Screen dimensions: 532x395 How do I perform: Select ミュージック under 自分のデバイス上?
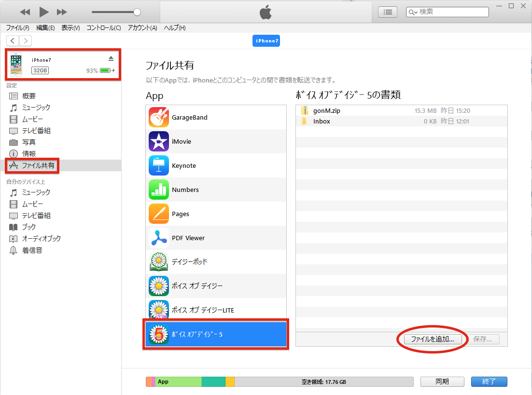pyautogui.click(x=36, y=192)
